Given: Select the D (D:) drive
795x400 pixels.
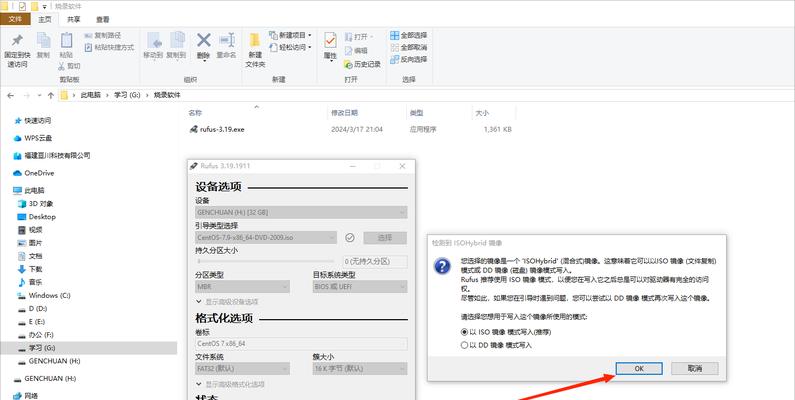Looking at the screenshot, I should [38, 308].
